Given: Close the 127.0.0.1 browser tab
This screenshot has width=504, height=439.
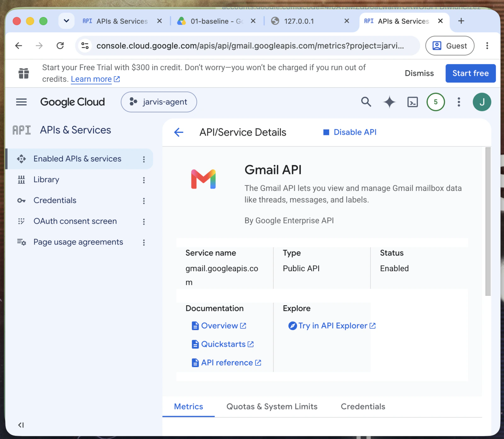Looking at the screenshot, I should 347,21.
